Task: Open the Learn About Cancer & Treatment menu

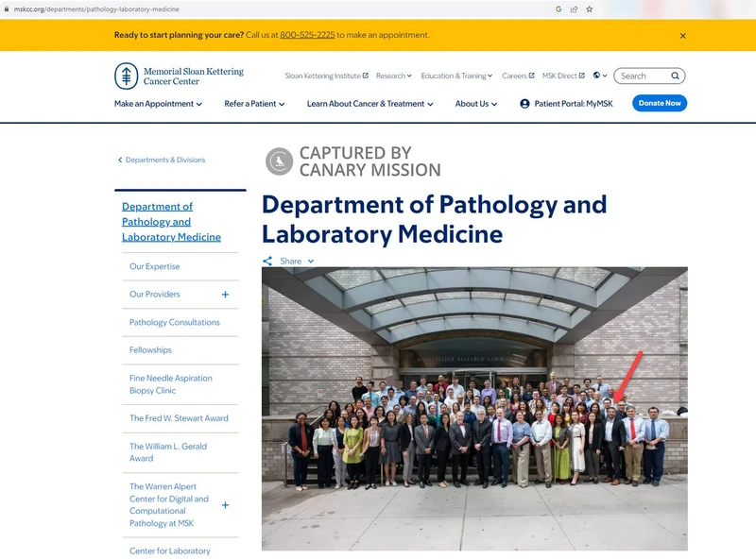Action: coord(369,104)
